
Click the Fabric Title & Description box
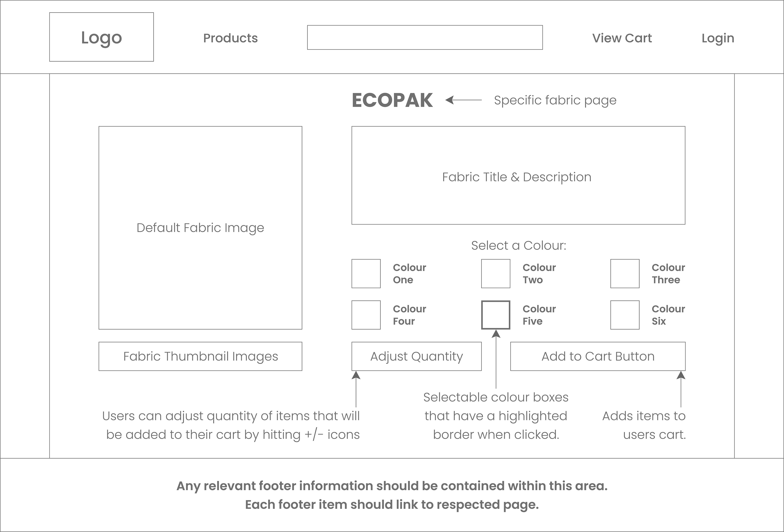(518, 175)
